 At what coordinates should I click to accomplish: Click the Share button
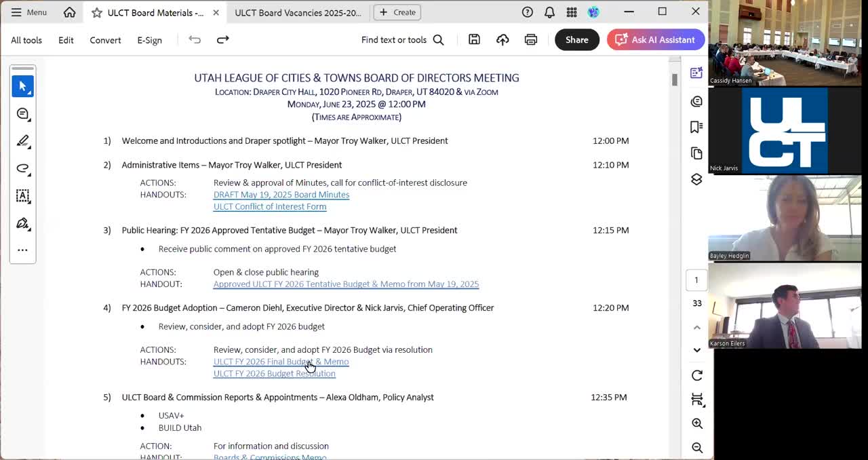pos(576,40)
